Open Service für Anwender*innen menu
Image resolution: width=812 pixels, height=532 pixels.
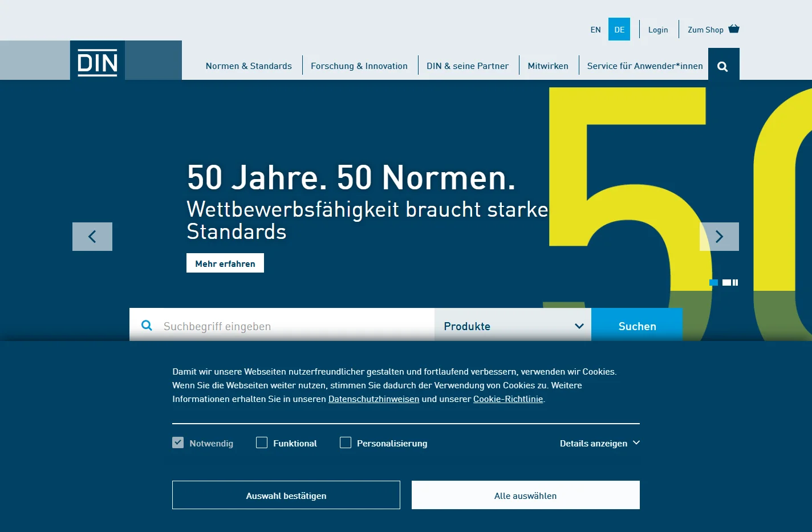click(x=645, y=66)
